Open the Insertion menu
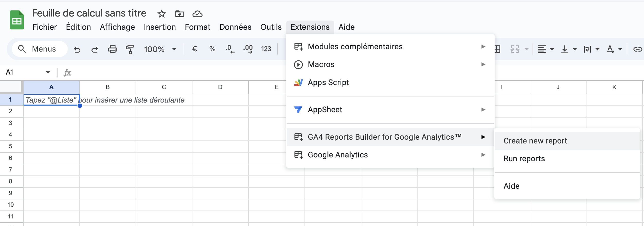 pyautogui.click(x=160, y=27)
